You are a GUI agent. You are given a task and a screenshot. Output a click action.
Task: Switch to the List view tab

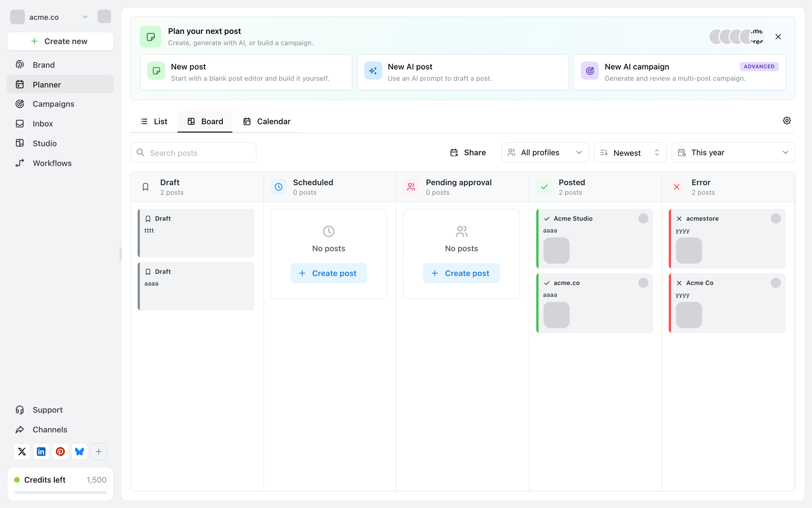(154, 121)
